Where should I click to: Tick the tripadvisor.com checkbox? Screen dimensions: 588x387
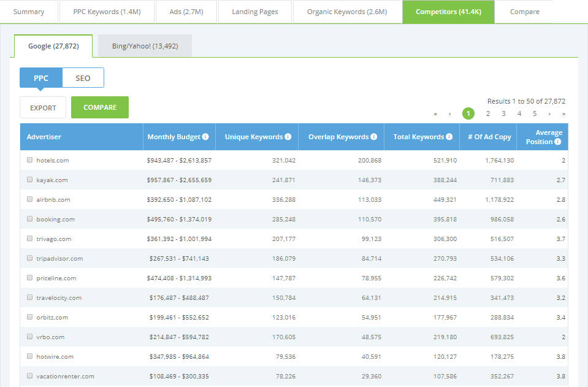click(x=30, y=258)
